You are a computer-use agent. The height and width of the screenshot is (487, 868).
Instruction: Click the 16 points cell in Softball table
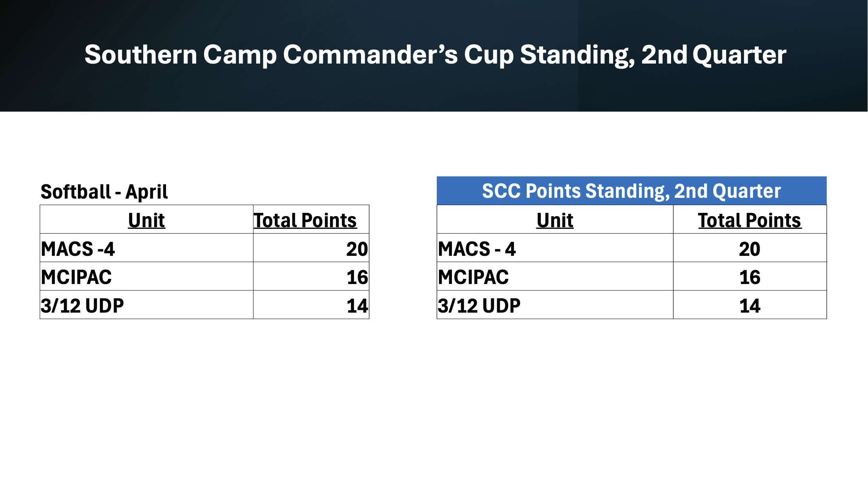click(311, 276)
